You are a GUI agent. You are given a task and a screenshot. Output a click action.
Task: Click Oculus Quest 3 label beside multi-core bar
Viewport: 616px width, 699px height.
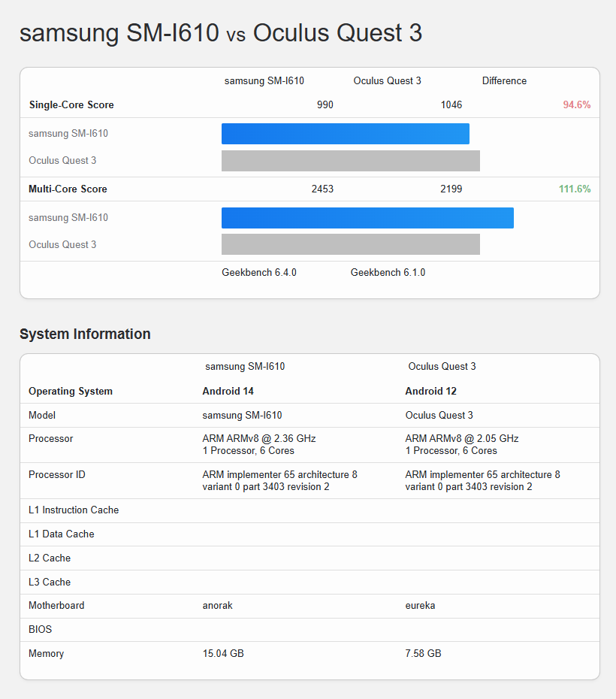(62, 244)
